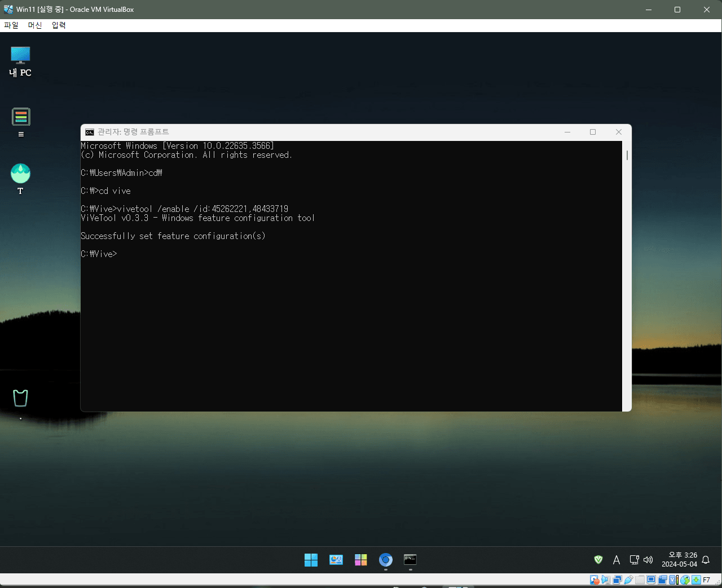Screen dimensions: 722x588
Task: Click the VirtualBox recording status indicator
Action: (662, 580)
